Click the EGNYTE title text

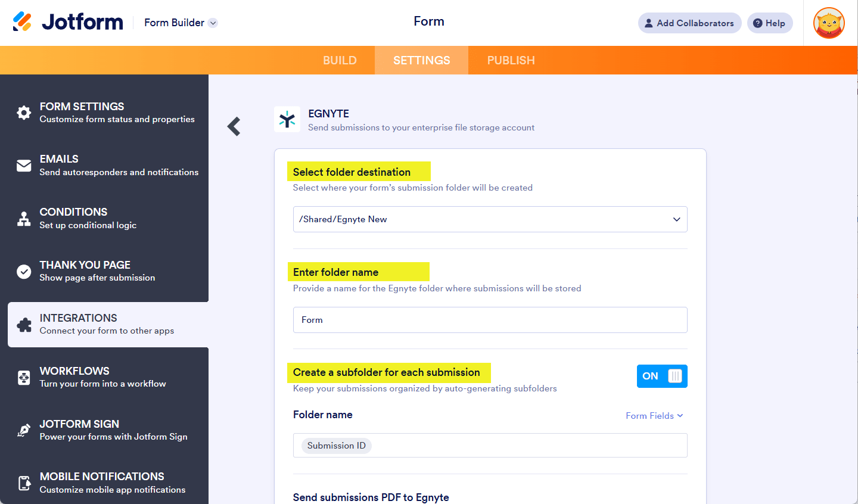point(328,114)
